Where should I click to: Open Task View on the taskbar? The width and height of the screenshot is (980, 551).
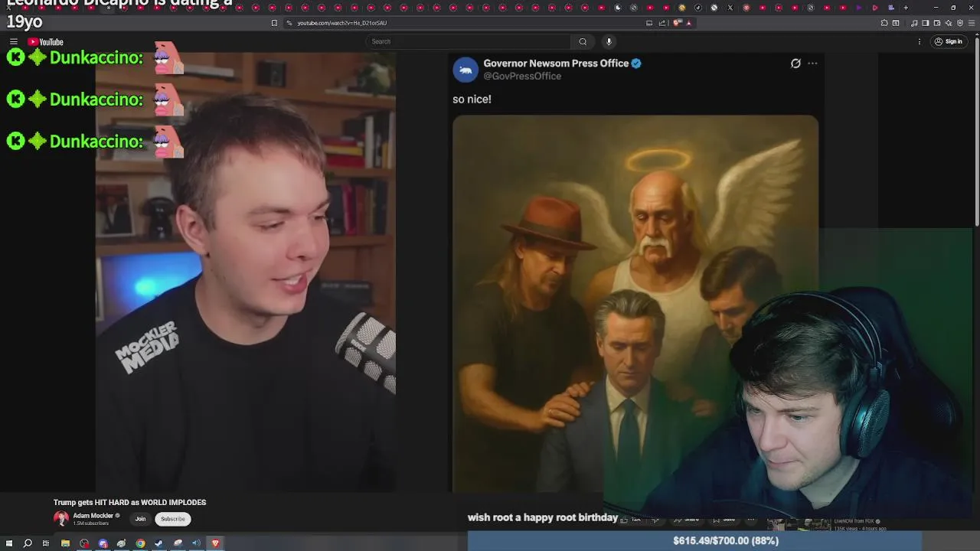(x=46, y=543)
